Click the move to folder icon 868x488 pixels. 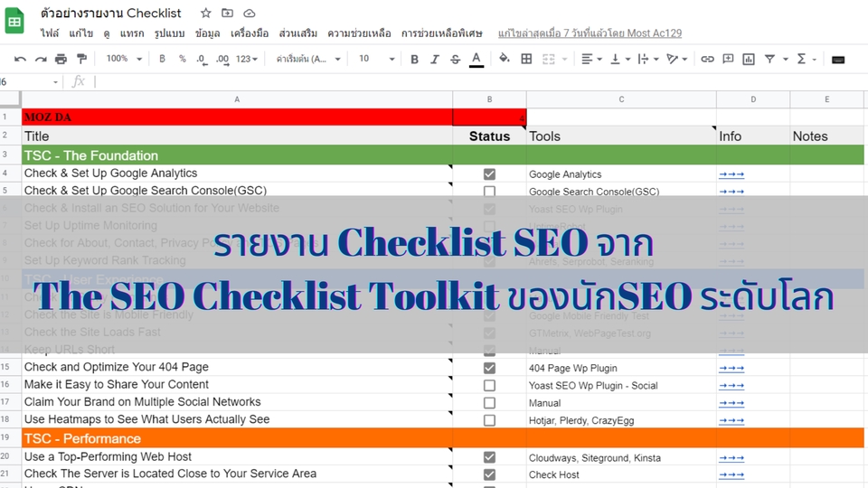point(228,13)
